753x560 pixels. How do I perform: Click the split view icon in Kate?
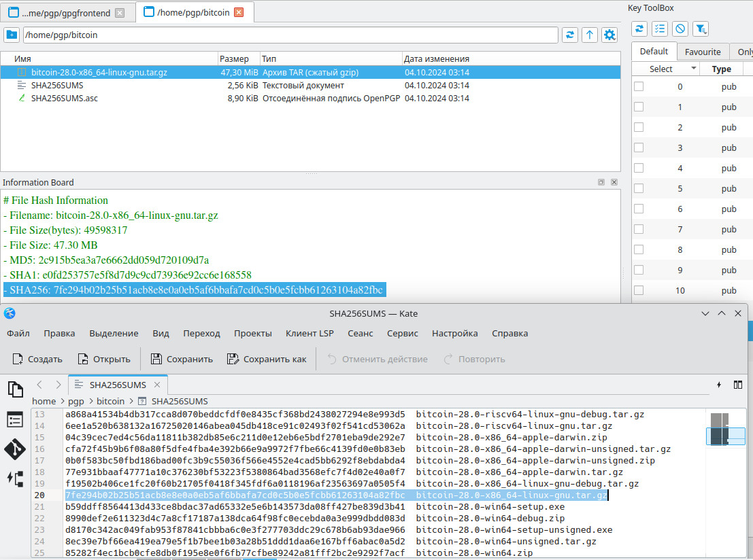pyautogui.click(x=738, y=385)
